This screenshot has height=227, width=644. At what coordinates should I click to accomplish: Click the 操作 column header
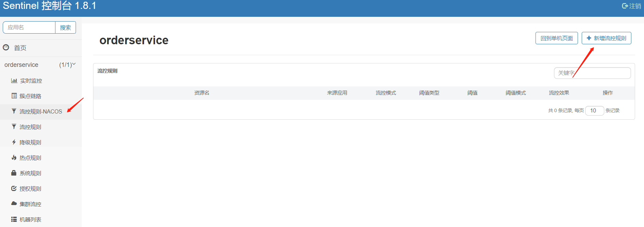pyautogui.click(x=608, y=93)
